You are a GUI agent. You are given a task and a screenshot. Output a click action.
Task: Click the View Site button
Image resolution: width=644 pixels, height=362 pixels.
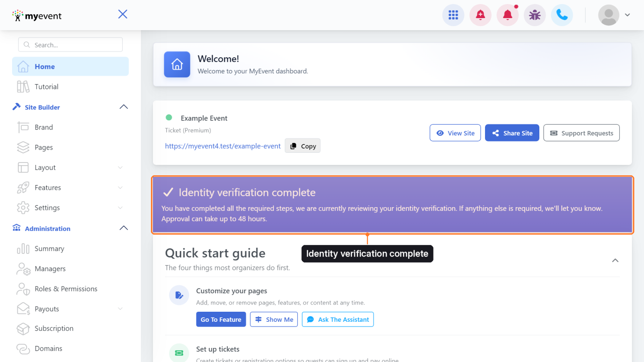coord(455,133)
